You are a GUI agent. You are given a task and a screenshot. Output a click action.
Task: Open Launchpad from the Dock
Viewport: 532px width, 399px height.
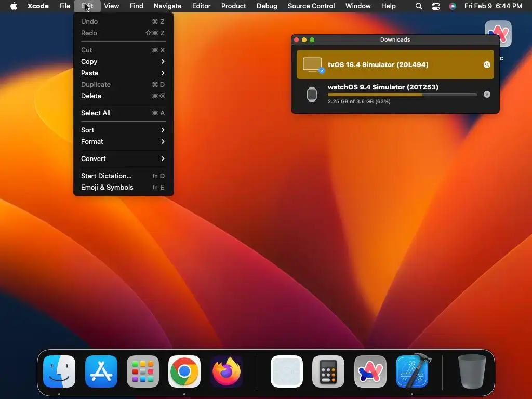point(143,371)
